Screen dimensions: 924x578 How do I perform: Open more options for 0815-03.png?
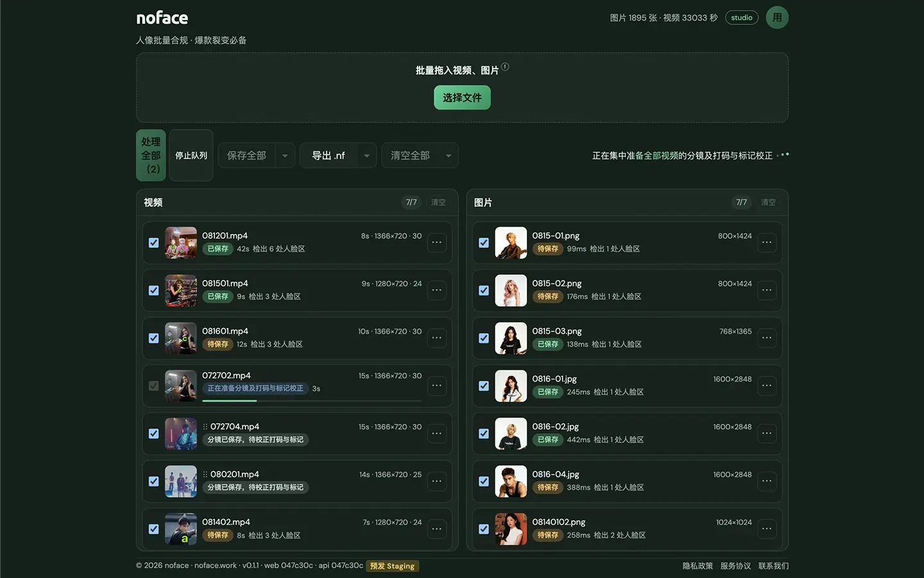(767, 338)
